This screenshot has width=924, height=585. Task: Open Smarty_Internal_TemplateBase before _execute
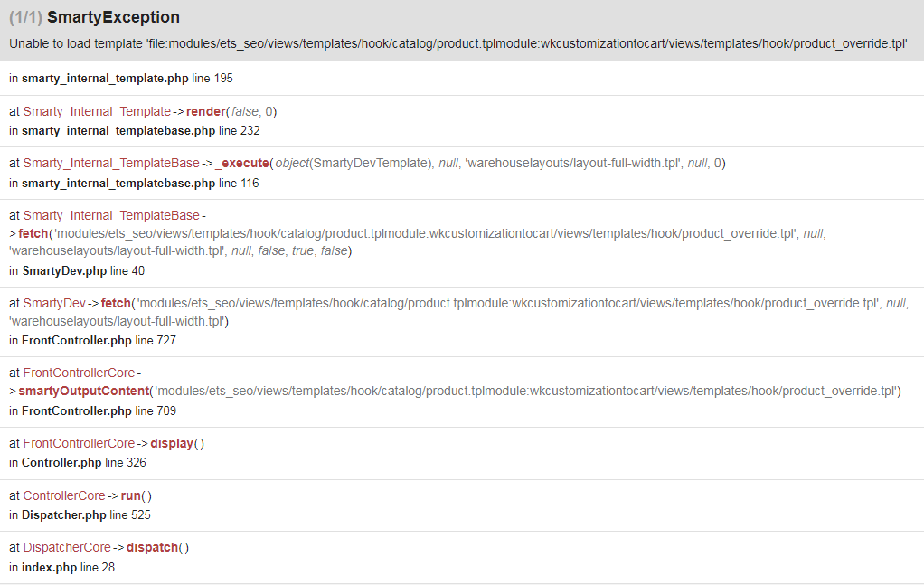tap(111, 163)
